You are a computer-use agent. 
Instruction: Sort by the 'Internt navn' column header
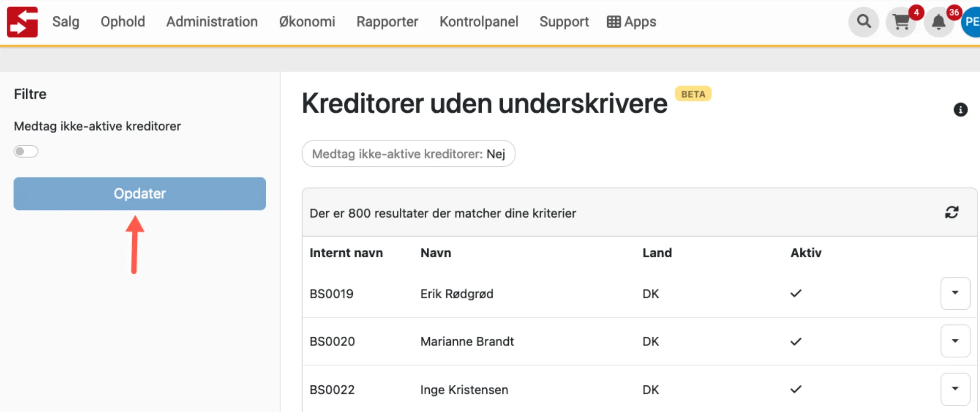[346, 253]
